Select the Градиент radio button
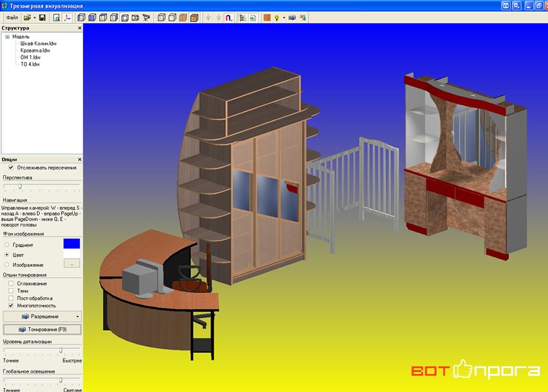The height and width of the screenshot is (392, 548). pyautogui.click(x=6, y=245)
